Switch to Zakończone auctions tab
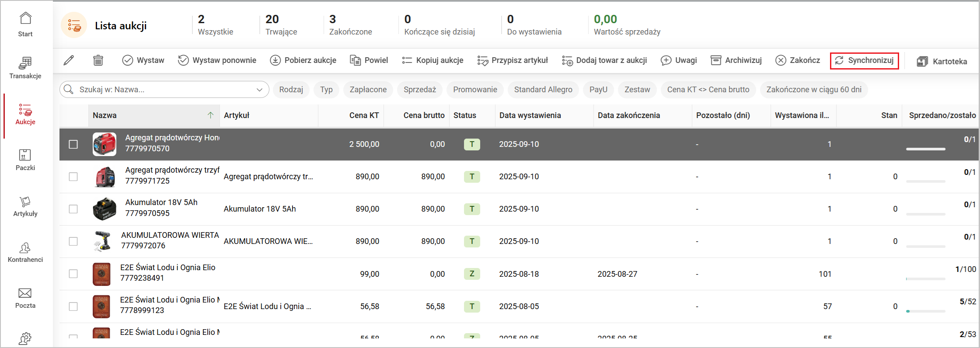 (350, 25)
